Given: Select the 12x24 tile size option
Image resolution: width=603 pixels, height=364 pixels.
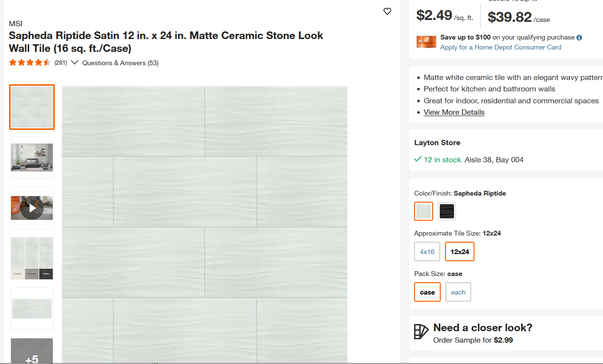Looking at the screenshot, I should click(x=460, y=252).
